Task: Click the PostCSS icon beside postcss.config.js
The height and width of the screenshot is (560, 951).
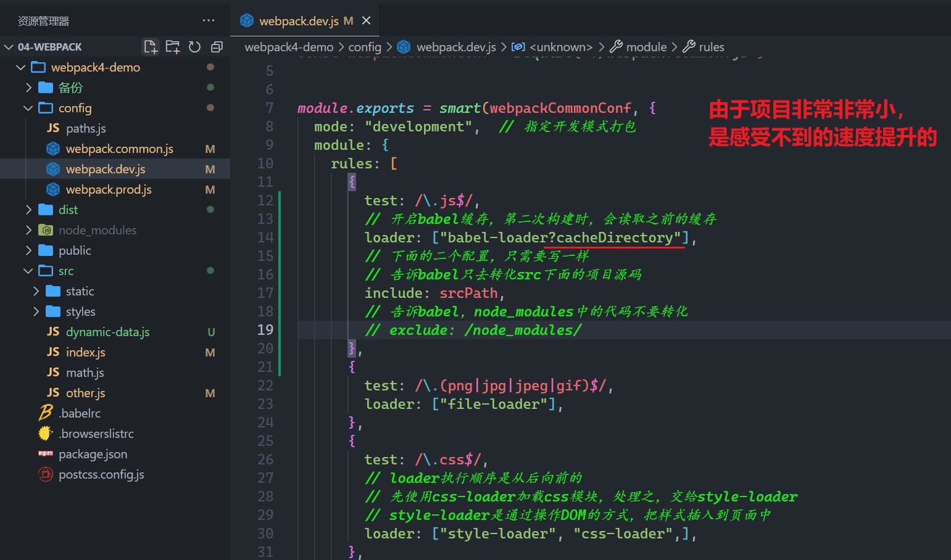Action: 46,474
